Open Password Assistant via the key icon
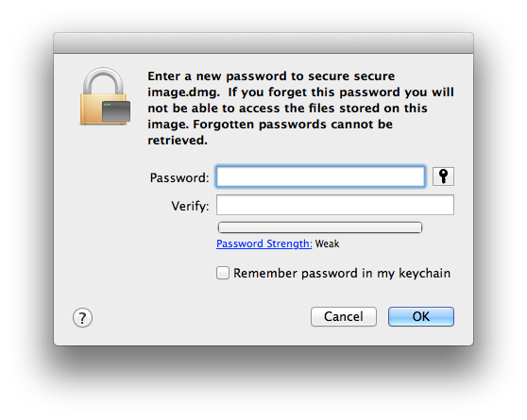The width and height of the screenshot is (527, 420). (443, 176)
